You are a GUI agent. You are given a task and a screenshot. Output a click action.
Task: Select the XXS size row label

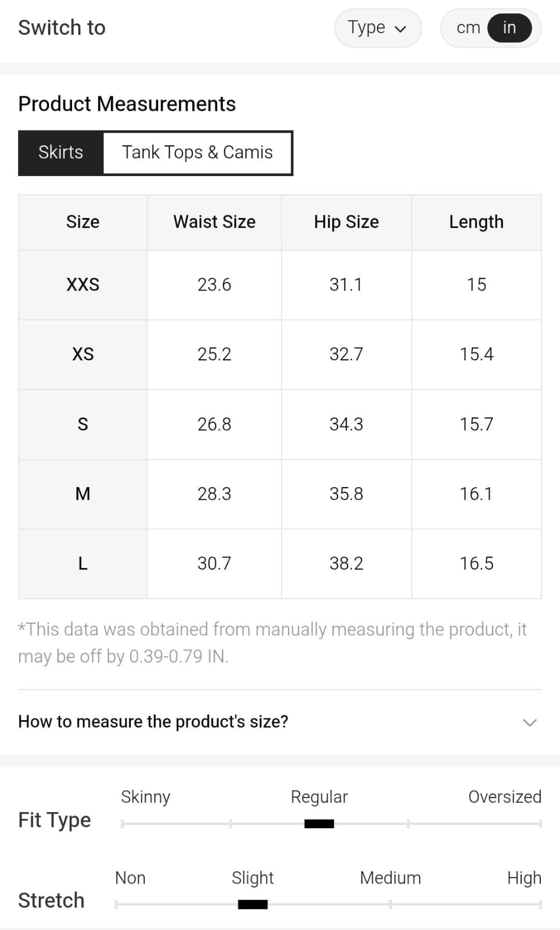tap(83, 285)
